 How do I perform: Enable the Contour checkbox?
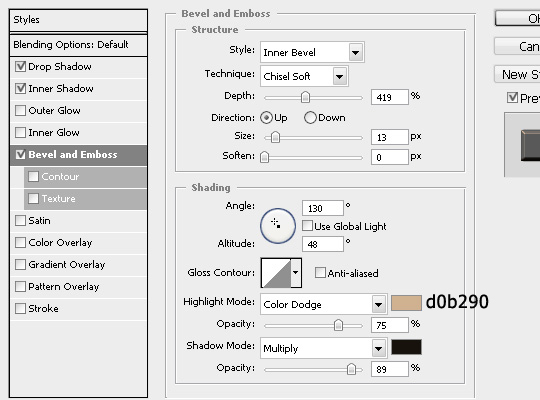(33, 176)
